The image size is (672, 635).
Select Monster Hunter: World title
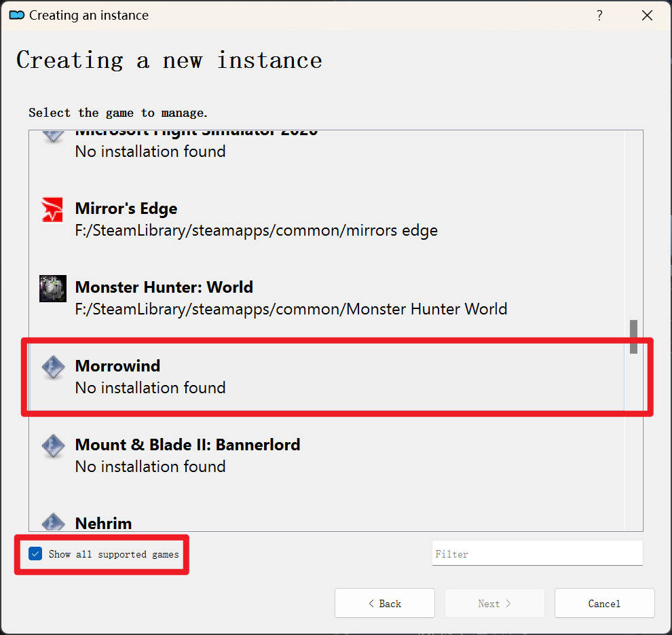pos(164,287)
